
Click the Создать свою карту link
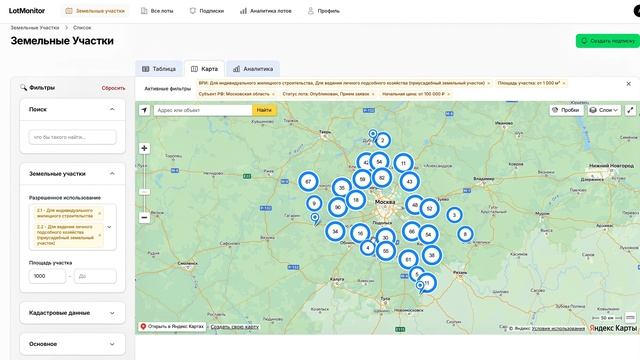(234, 327)
